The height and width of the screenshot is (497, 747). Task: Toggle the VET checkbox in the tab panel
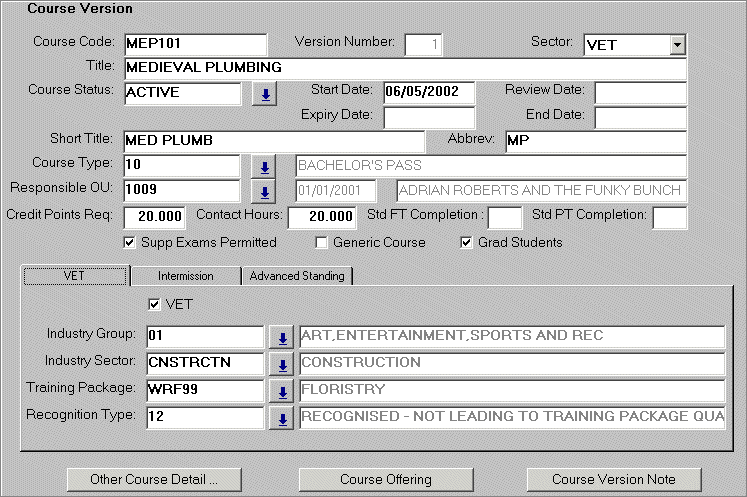click(x=154, y=304)
